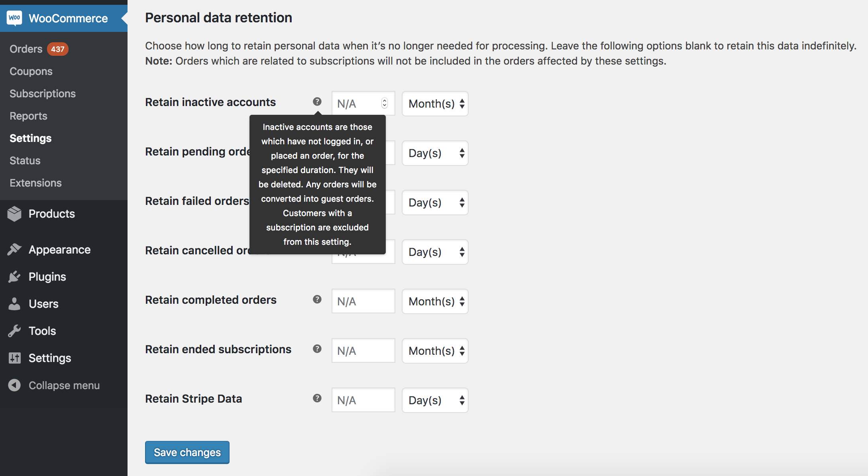The width and height of the screenshot is (868, 476).
Task: Focus the Retain Stripe Data number field
Action: (x=363, y=400)
